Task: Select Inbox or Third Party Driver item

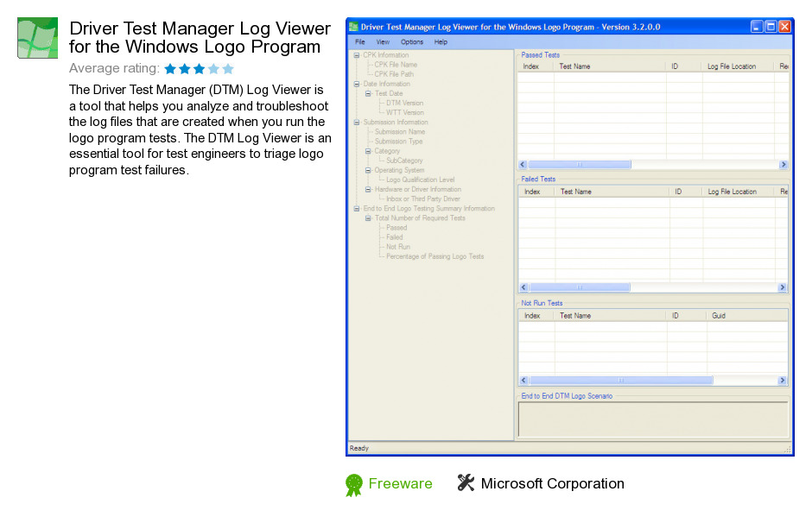Action: click(x=423, y=198)
